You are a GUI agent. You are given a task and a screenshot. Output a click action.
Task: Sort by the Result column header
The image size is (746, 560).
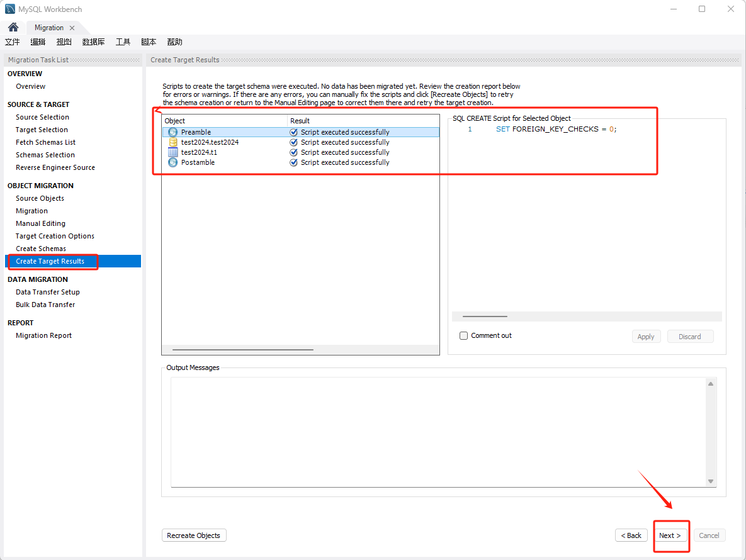363,121
